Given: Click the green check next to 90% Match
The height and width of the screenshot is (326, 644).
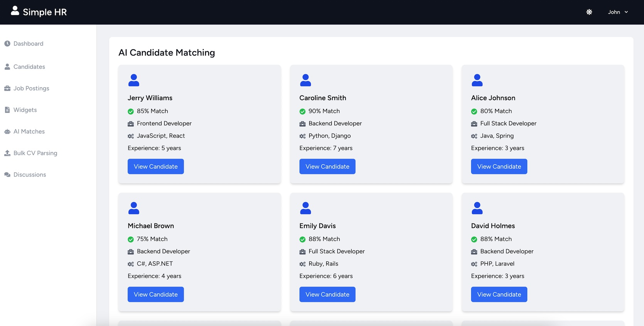Looking at the screenshot, I should (x=302, y=111).
